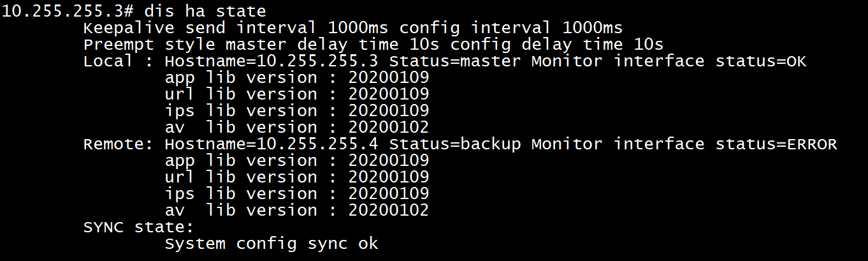Click the "SYNC state:" label
868x261 pixels.
138,227
